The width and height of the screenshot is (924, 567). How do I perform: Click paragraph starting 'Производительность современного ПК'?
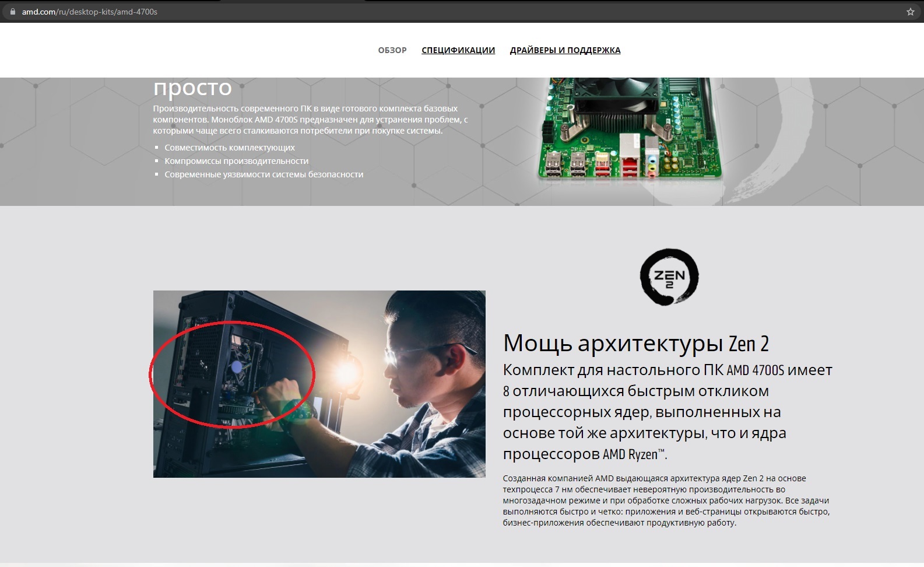[x=311, y=120]
